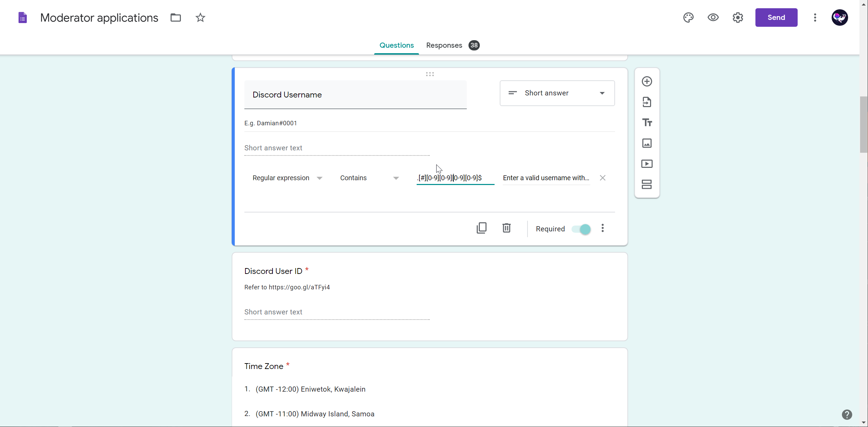
Task: Click the Add video icon
Action: pos(647,164)
